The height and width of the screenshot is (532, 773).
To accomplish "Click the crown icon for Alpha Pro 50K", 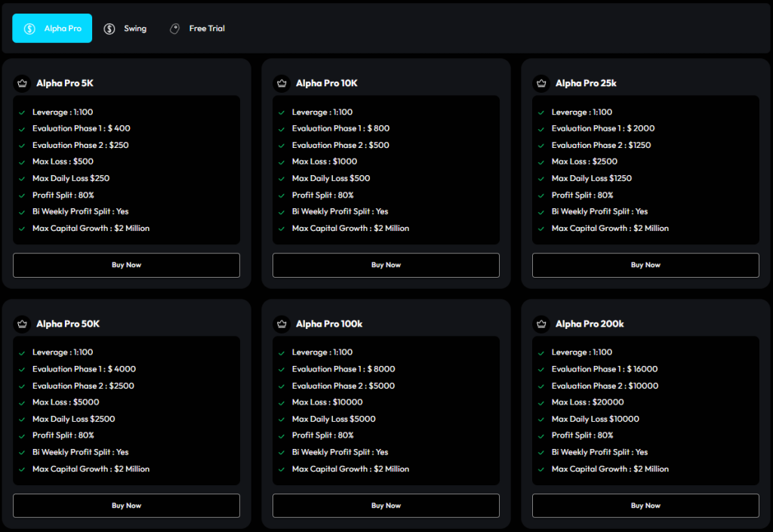I will point(22,324).
